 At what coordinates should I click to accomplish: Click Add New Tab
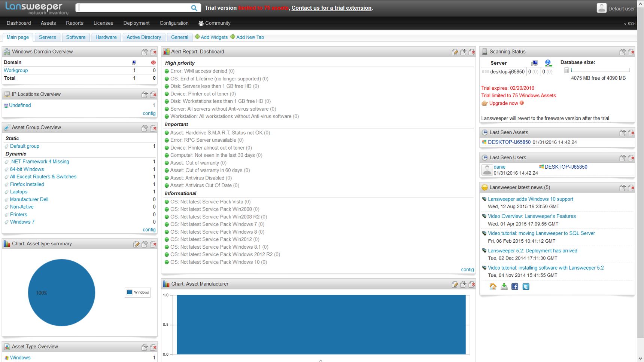point(247,37)
